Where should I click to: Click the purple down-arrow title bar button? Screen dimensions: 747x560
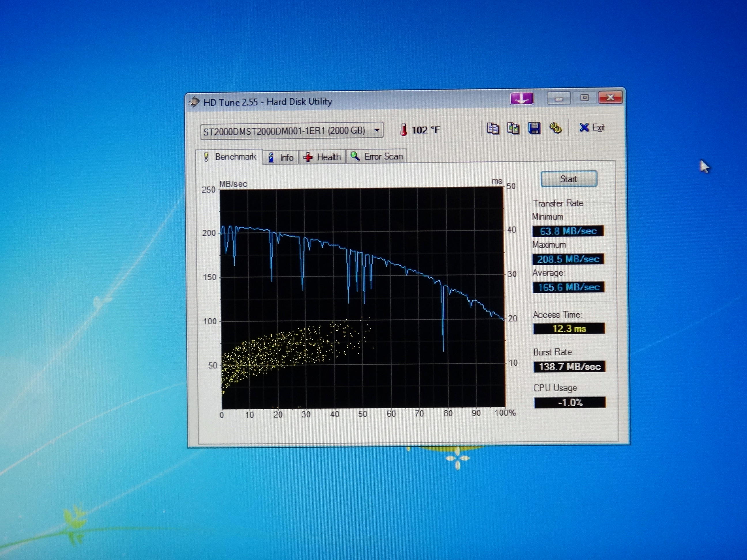click(x=522, y=99)
